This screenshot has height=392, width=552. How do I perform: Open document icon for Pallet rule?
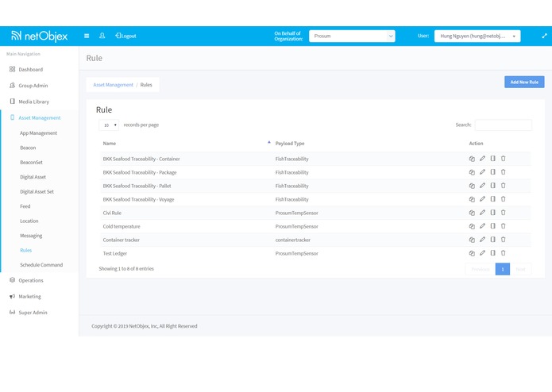pyautogui.click(x=493, y=186)
